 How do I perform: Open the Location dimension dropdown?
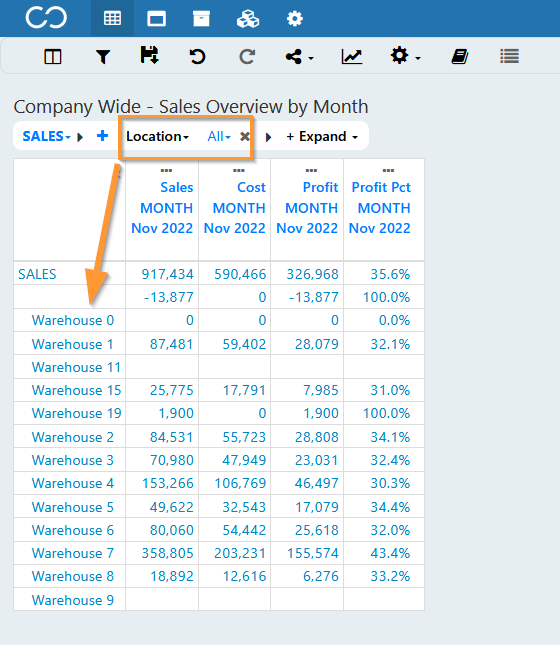157,136
